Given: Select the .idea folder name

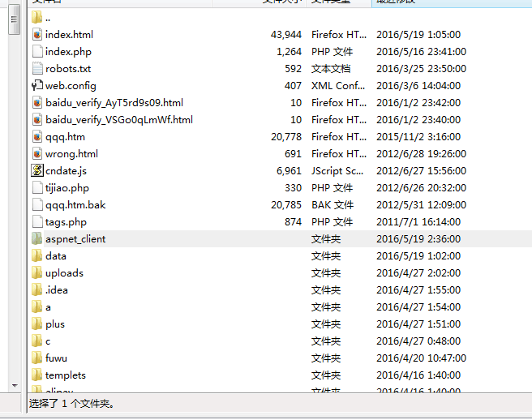Looking at the screenshot, I should [x=57, y=290].
